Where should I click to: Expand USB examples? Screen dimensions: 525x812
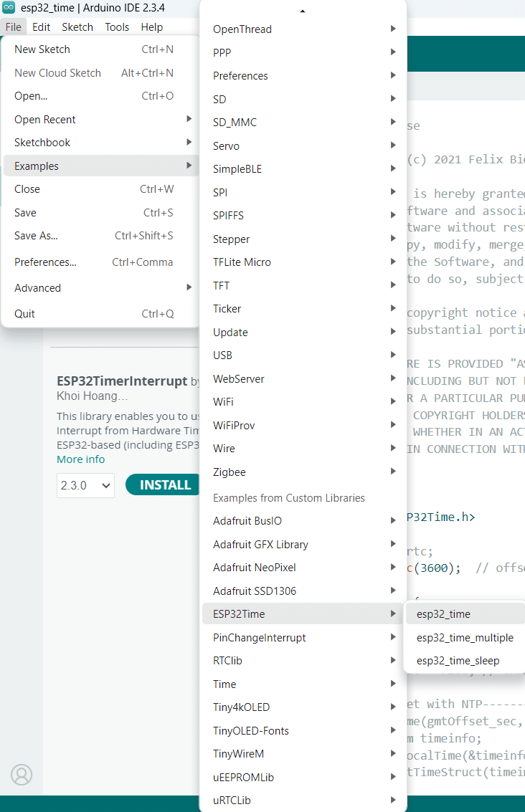click(303, 355)
